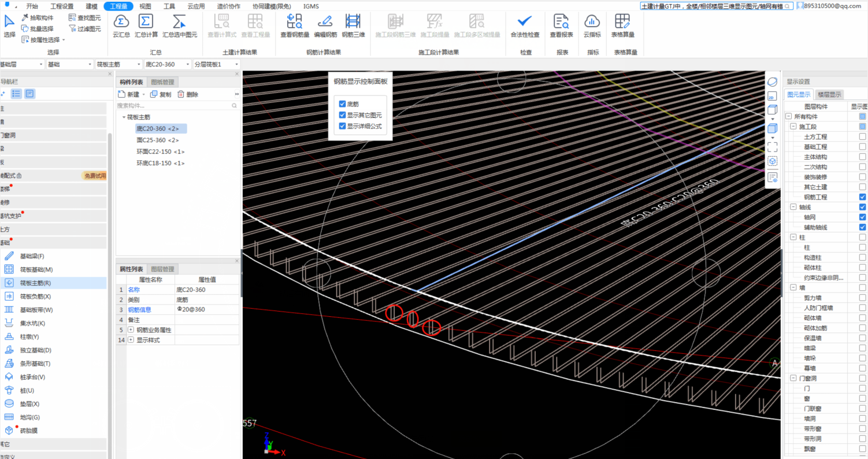
Task: Toggle 显示其它图元 checkbox
Action: click(x=342, y=115)
